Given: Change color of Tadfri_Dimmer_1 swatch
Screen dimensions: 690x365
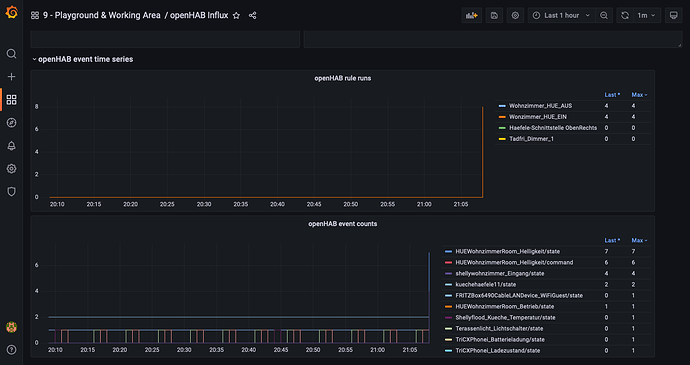Looking at the screenshot, I should point(502,139).
